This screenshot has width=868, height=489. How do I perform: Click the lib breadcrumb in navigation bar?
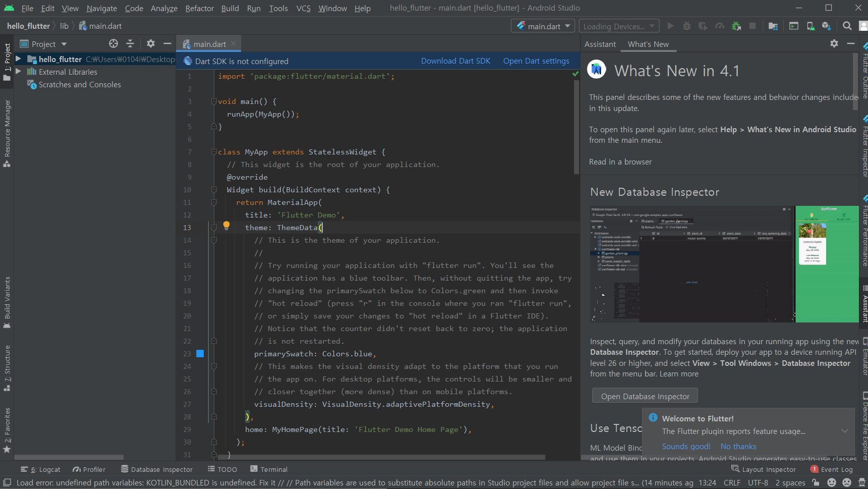pos(64,26)
